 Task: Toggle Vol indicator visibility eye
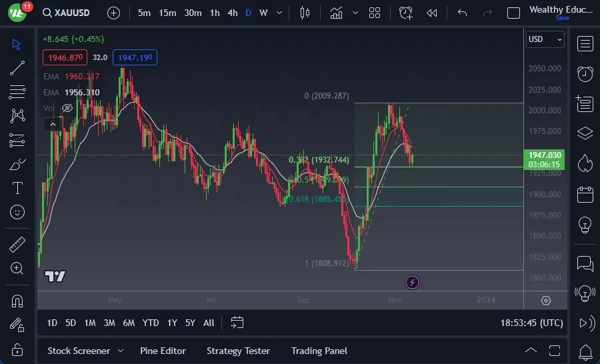click(x=67, y=108)
